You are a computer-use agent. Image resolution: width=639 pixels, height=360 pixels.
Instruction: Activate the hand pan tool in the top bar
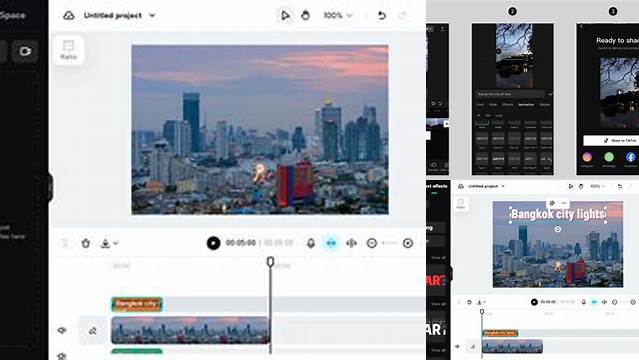coord(305,15)
